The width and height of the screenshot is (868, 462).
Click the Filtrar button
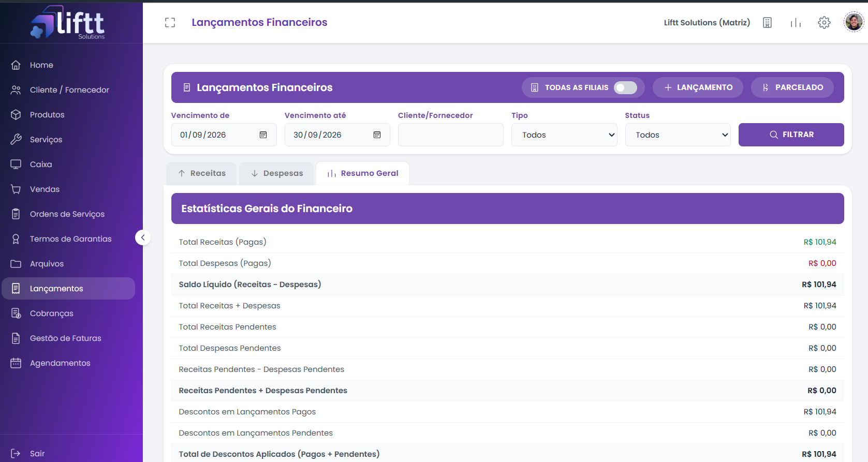pyautogui.click(x=791, y=135)
